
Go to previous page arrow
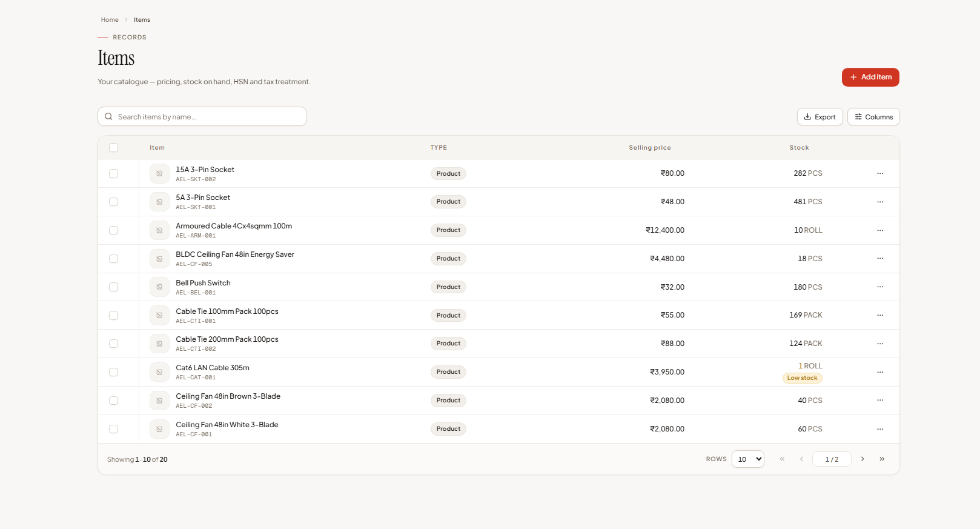801,459
